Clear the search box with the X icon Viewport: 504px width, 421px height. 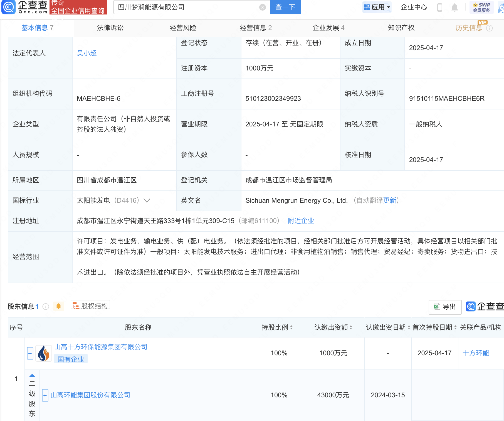pos(262,7)
